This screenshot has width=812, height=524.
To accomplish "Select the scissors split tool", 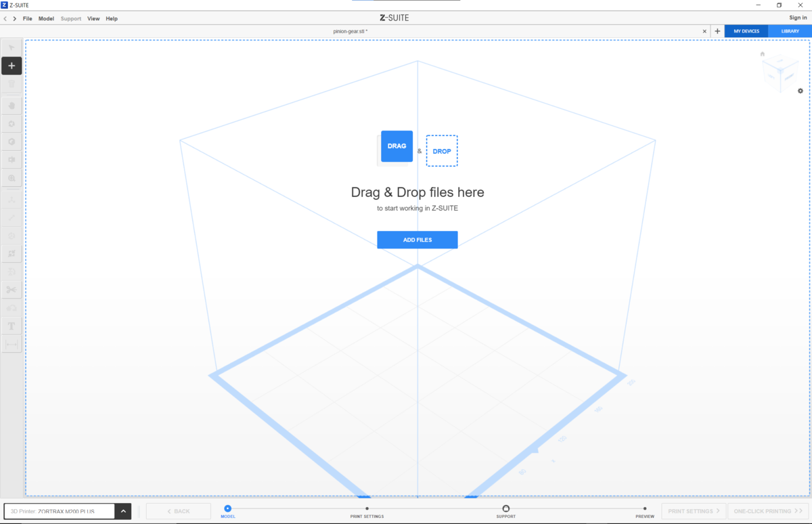I will [x=12, y=290].
